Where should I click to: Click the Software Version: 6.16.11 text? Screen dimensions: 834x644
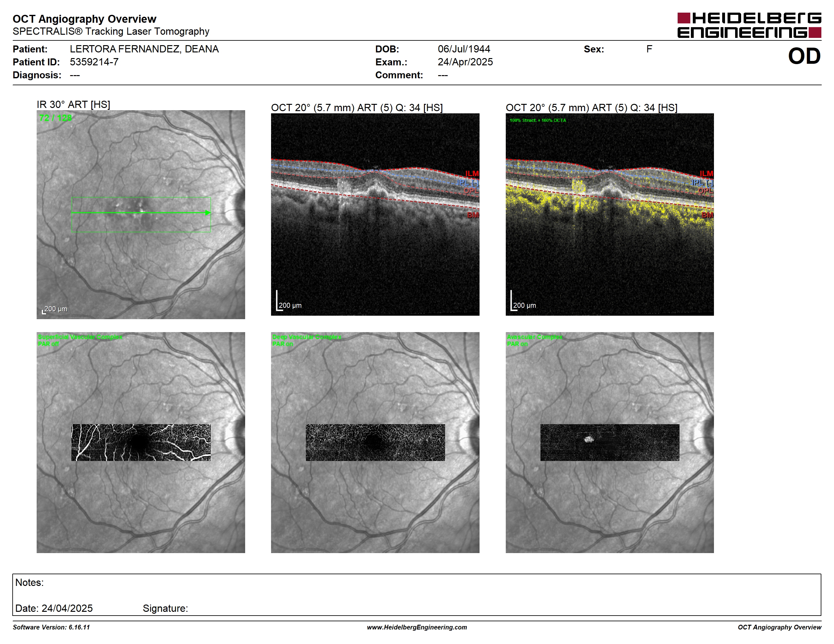click(x=51, y=627)
